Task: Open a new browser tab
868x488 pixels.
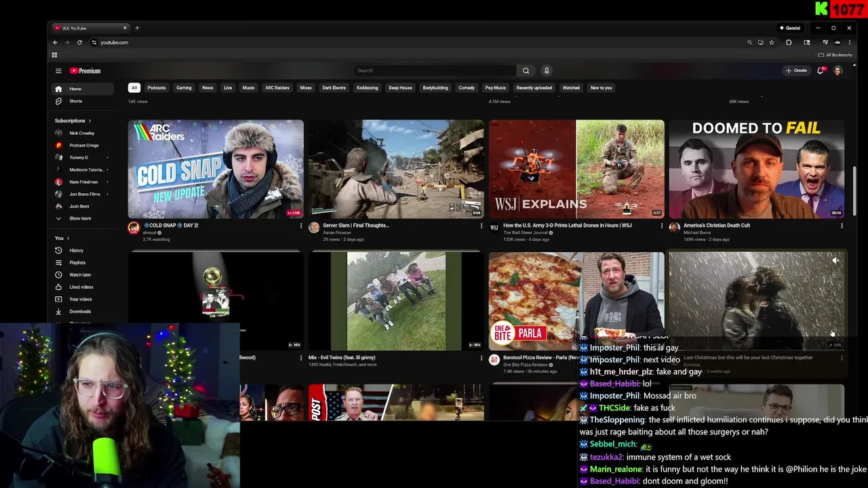Action: pos(137,28)
